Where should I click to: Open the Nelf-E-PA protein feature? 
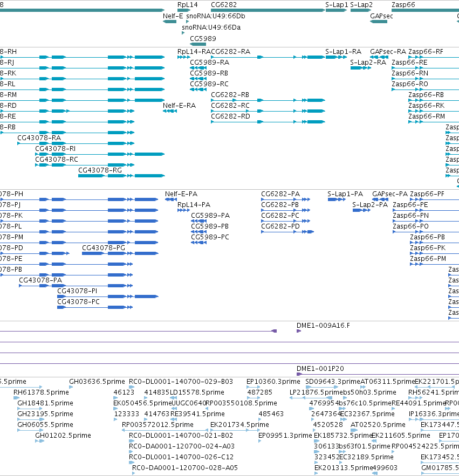tap(171, 199)
